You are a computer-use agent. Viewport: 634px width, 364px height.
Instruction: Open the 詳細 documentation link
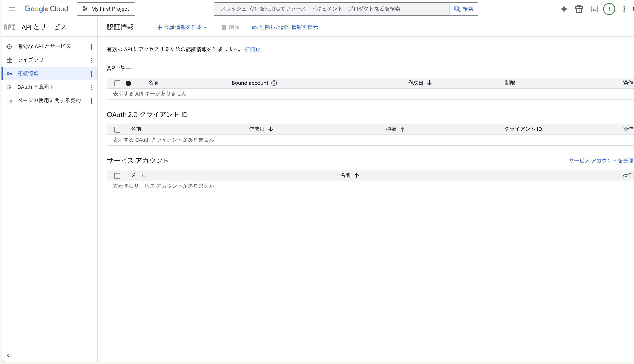click(x=252, y=50)
